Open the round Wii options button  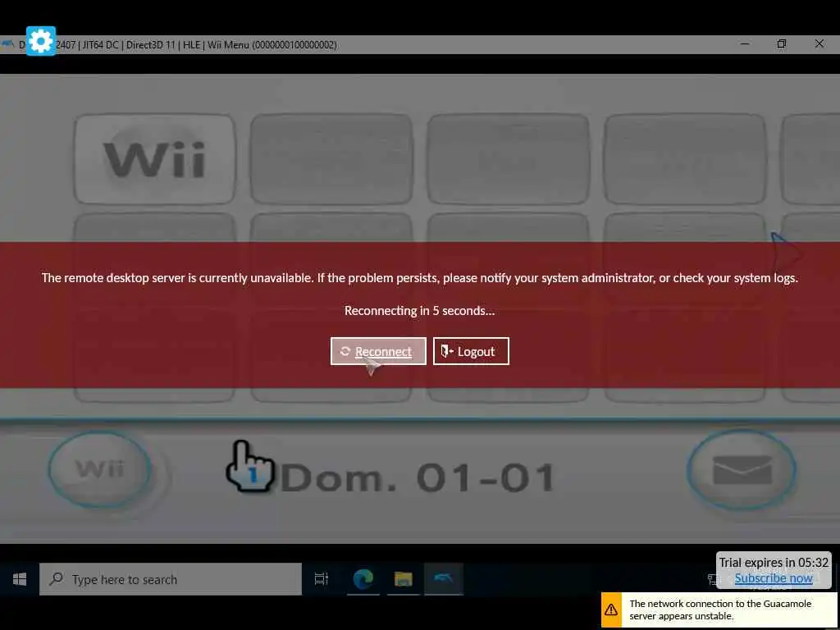coord(100,469)
